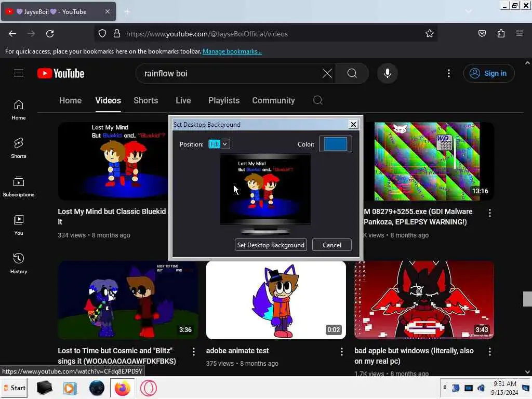Open the Windows Start button
The height and width of the screenshot is (399, 532).
(14, 388)
